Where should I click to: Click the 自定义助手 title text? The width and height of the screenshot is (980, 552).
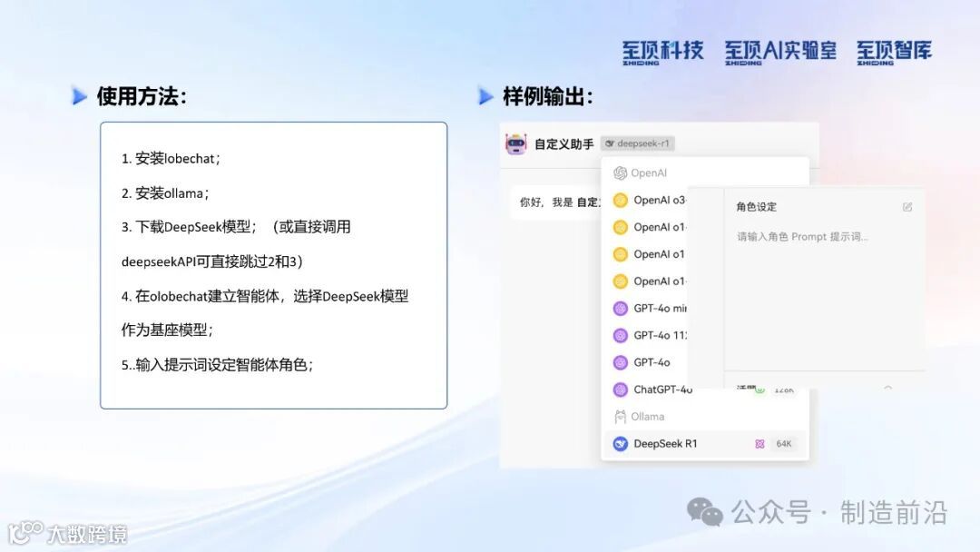[563, 144]
